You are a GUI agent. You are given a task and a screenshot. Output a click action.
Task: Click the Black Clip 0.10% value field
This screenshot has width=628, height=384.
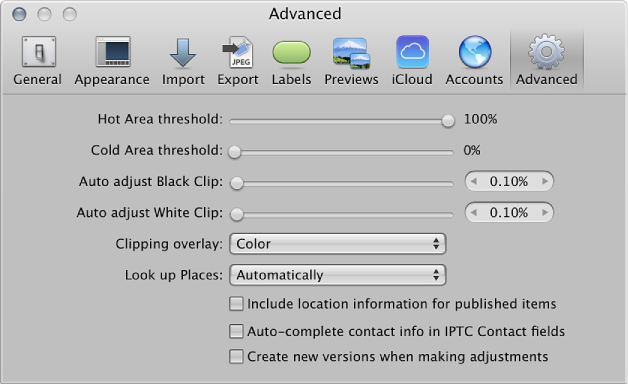509,181
